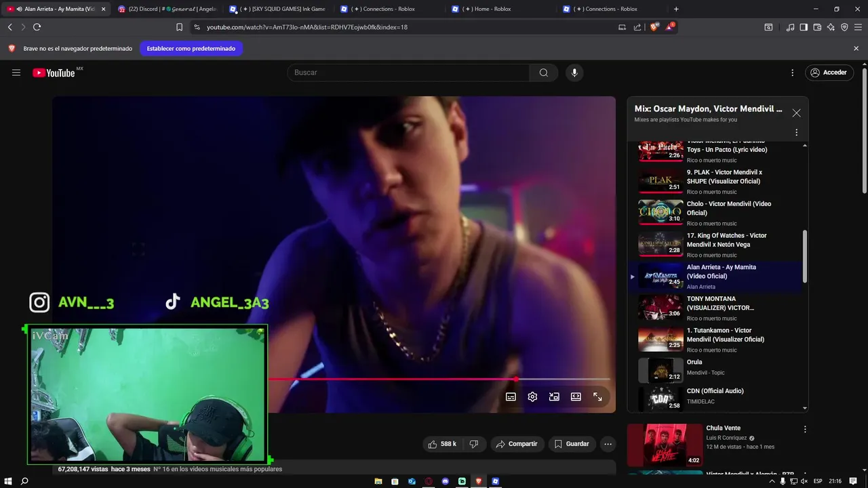Screen dimensions: 868x488
Task: Dismiss the default browser notification bar
Action: coord(856,49)
